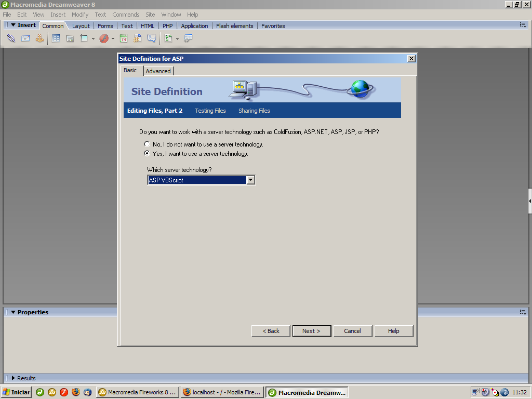Select 'No, I do not want' radio button
This screenshot has width=532, height=399.
coord(147,144)
